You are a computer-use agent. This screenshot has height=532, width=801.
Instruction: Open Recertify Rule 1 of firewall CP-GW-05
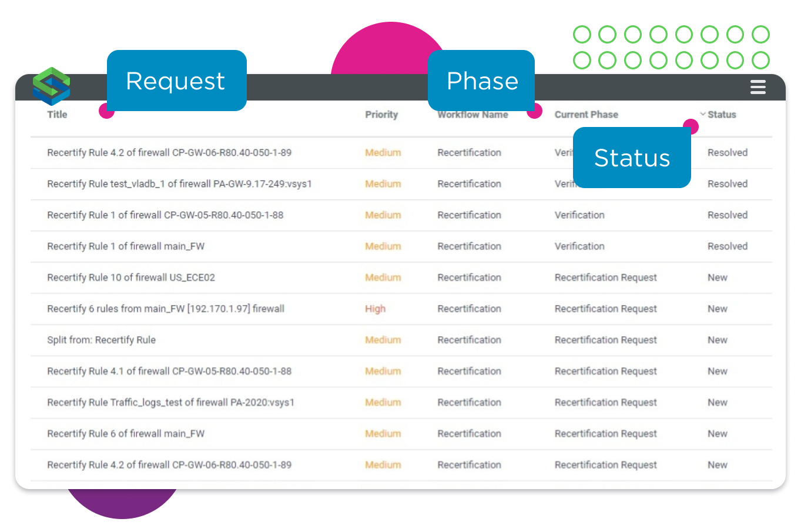pyautogui.click(x=165, y=215)
